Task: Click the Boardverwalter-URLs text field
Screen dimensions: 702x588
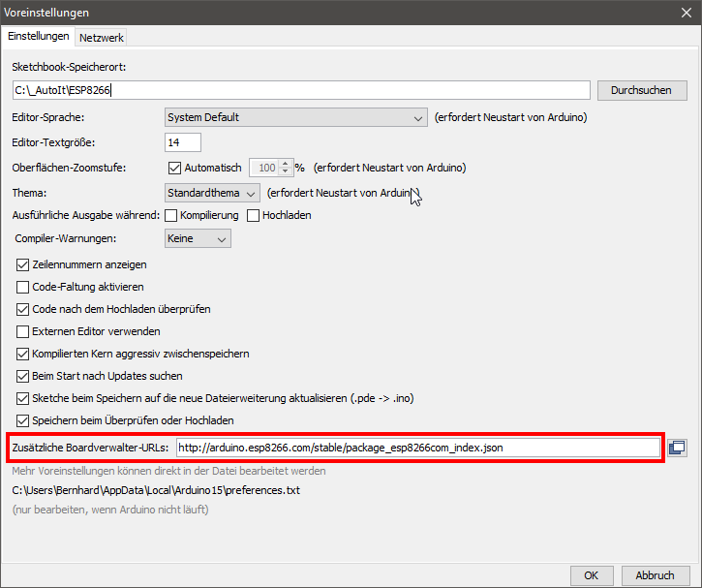Action: click(x=417, y=448)
